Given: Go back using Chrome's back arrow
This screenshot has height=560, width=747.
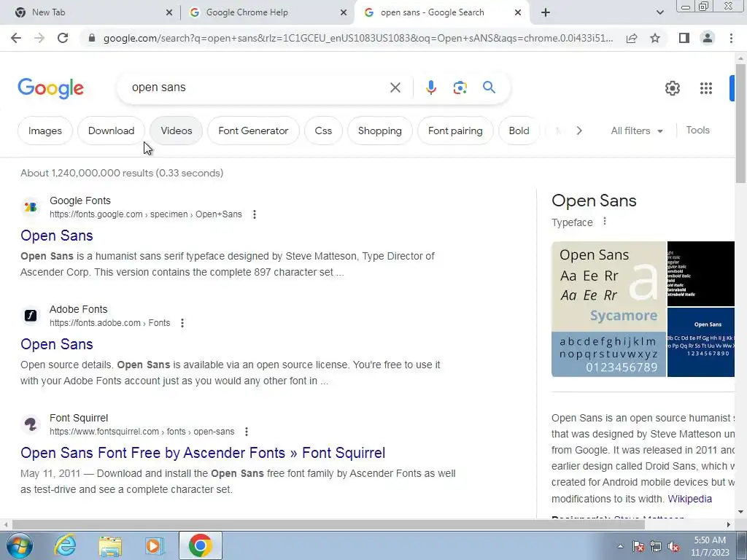Looking at the screenshot, I should point(16,38).
